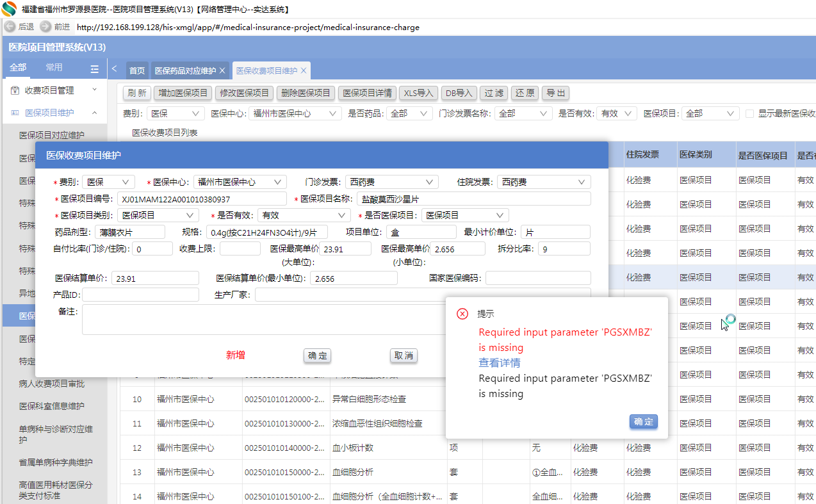Enable 显示最新医保收费 checkbox
This screenshot has height=504, width=816.
[x=749, y=113]
